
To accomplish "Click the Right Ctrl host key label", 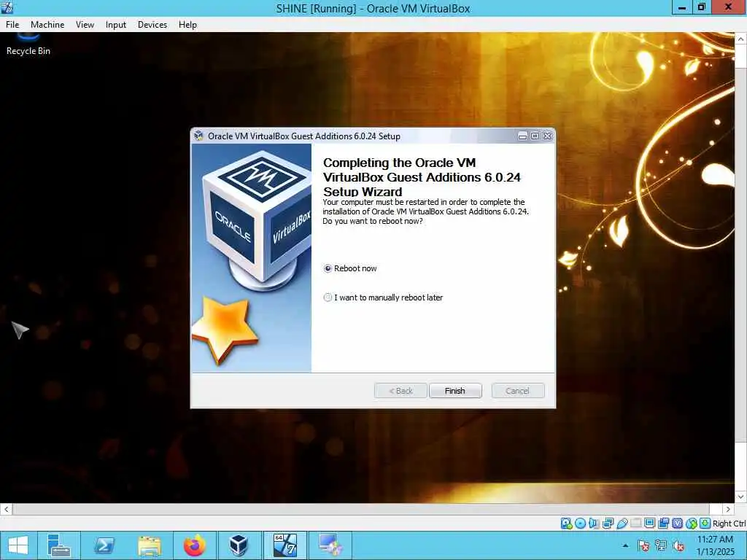I will coord(729,524).
